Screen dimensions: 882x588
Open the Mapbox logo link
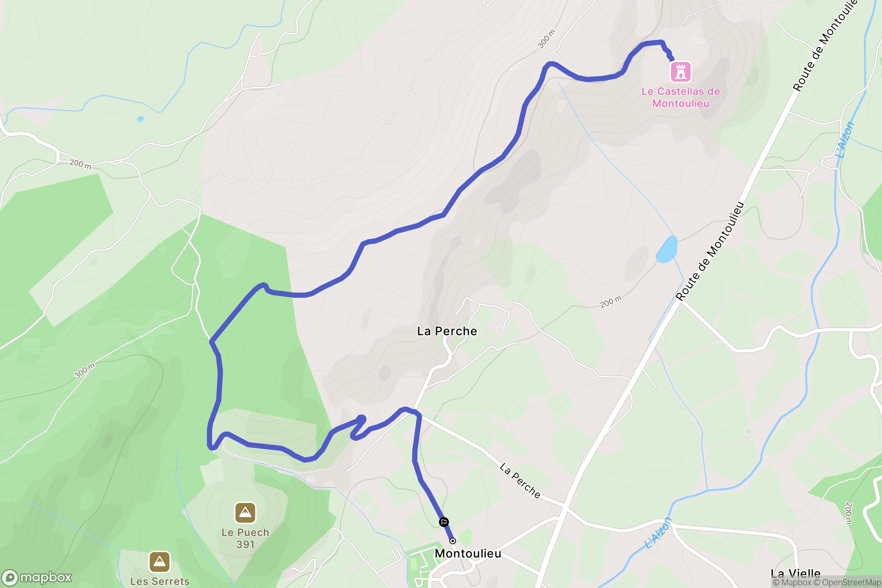point(37,578)
